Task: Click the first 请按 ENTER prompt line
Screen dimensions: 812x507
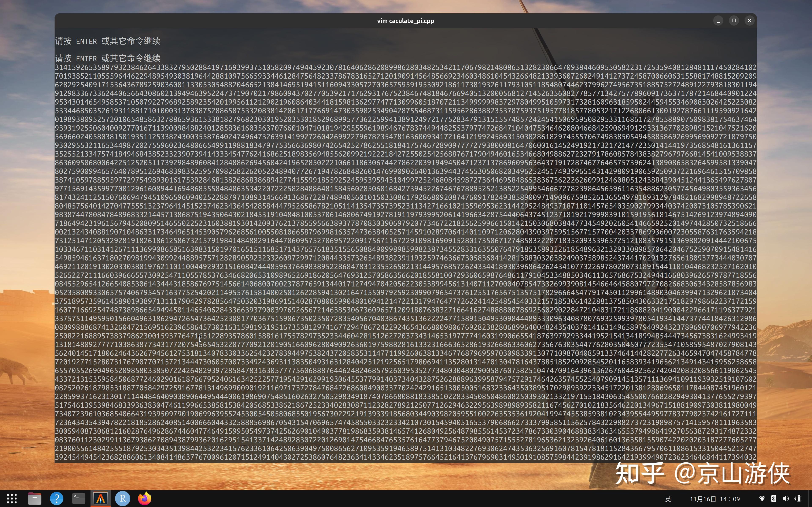Action: click(x=108, y=41)
